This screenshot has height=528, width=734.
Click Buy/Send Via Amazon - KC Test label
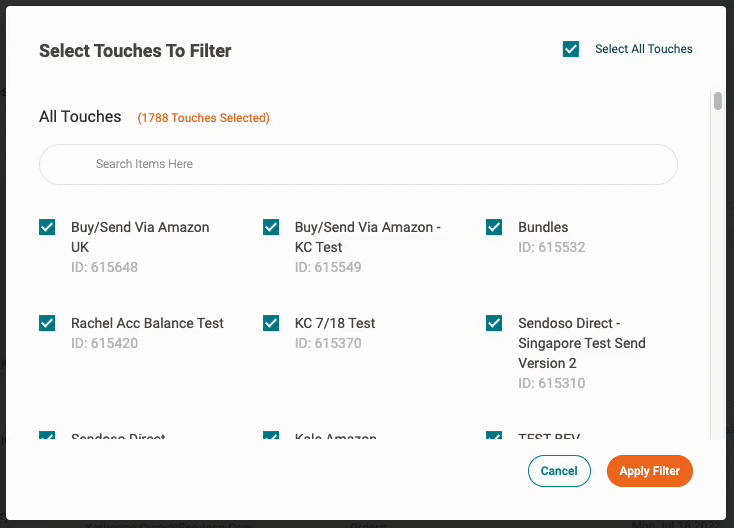(x=367, y=237)
